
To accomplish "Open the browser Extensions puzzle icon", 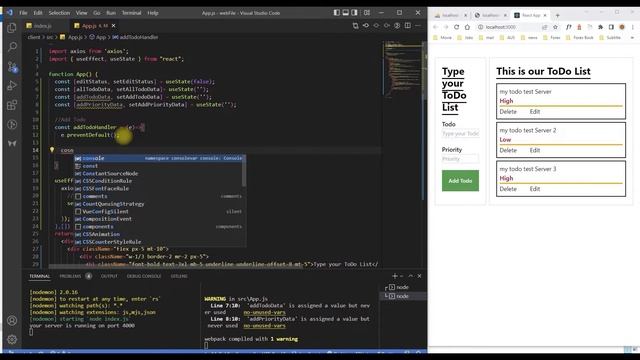I will click(x=600, y=27).
